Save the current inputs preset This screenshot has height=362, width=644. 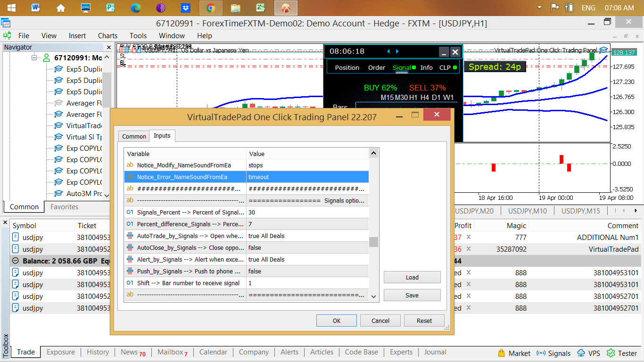pyautogui.click(x=412, y=295)
